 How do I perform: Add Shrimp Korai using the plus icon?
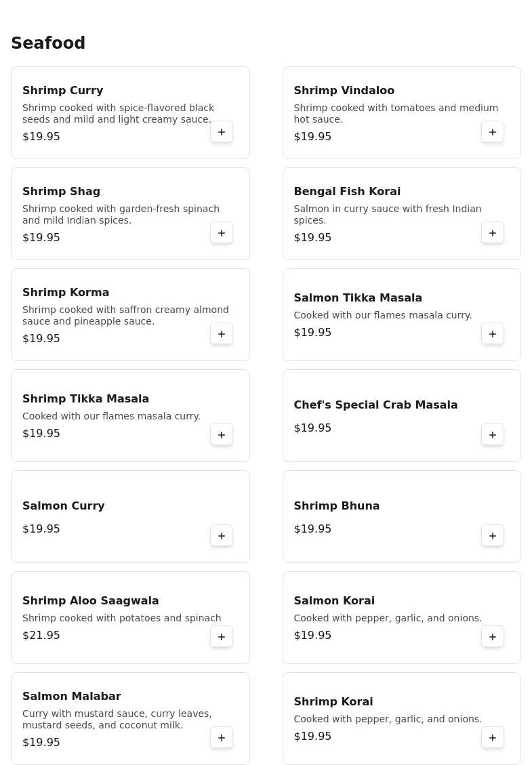493,738
